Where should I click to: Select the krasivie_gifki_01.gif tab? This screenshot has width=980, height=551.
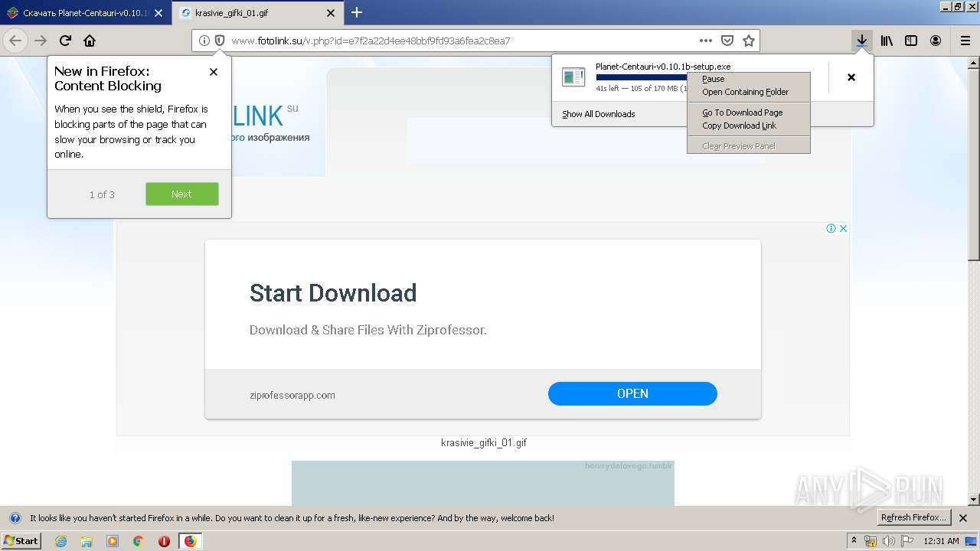tap(257, 13)
